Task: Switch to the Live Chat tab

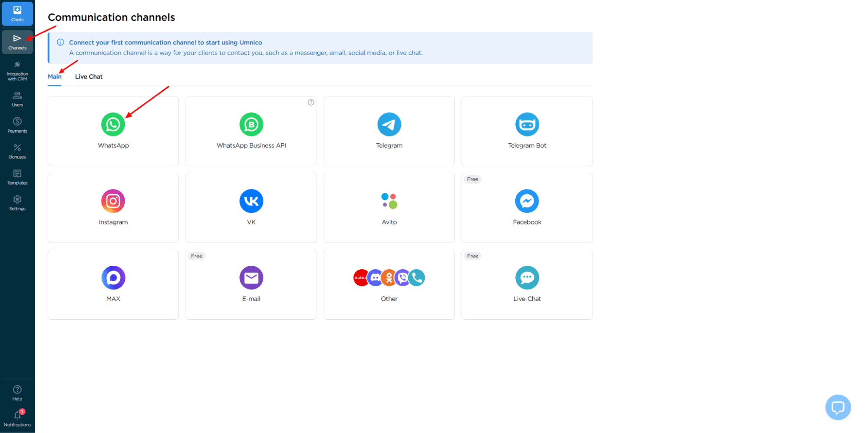Action: 89,76
